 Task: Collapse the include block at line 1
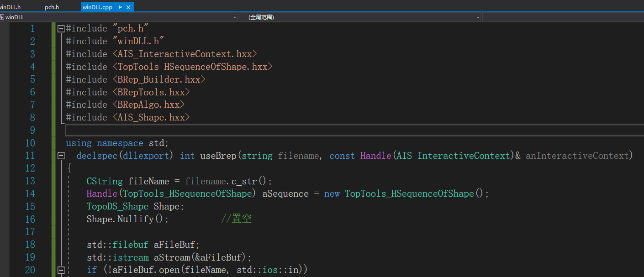pyautogui.click(x=61, y=28)
